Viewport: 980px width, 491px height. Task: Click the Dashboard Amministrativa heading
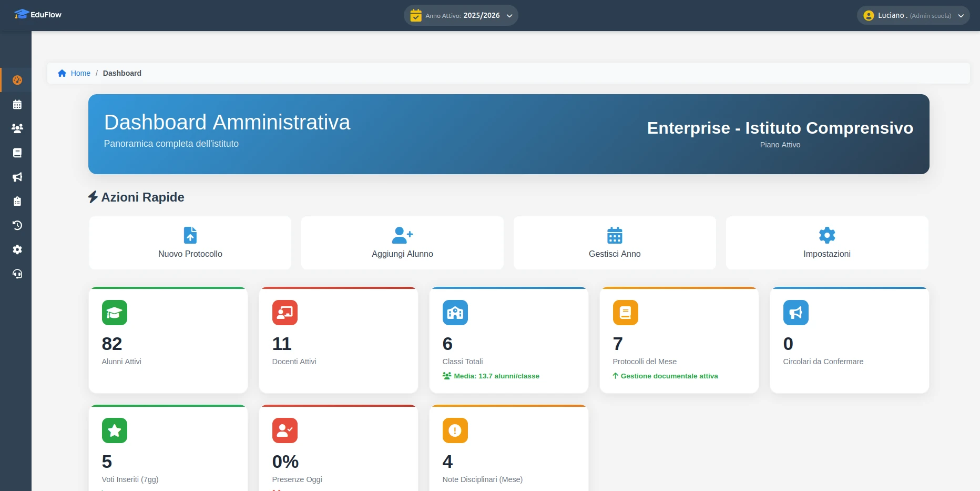pos(227,122)
